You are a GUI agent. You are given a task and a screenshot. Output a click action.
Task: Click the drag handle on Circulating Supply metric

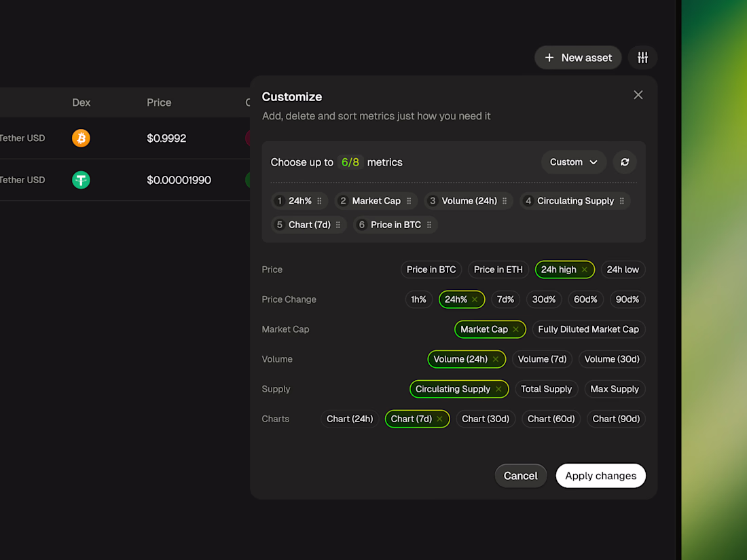[x=622, y=201]
